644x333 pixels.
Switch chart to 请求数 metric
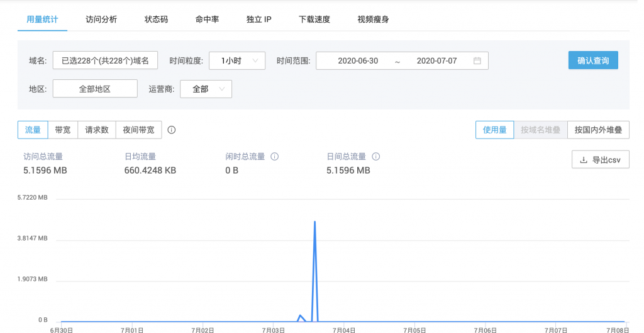click(97, 130)
